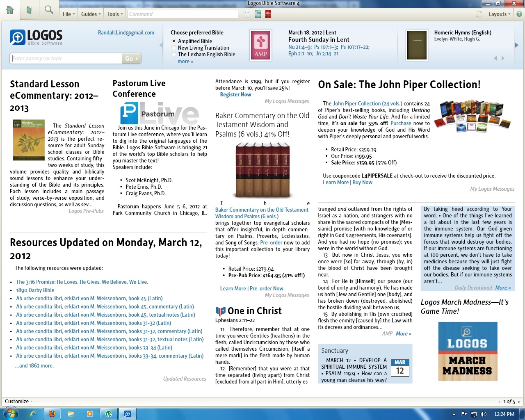Click the Logos Bible Software logo

36,37
